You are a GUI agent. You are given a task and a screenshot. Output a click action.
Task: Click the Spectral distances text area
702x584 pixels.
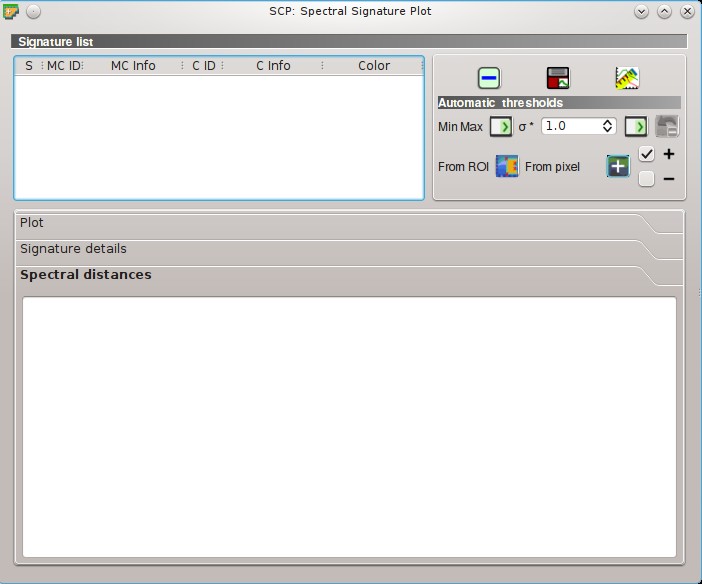coord(349,427)
